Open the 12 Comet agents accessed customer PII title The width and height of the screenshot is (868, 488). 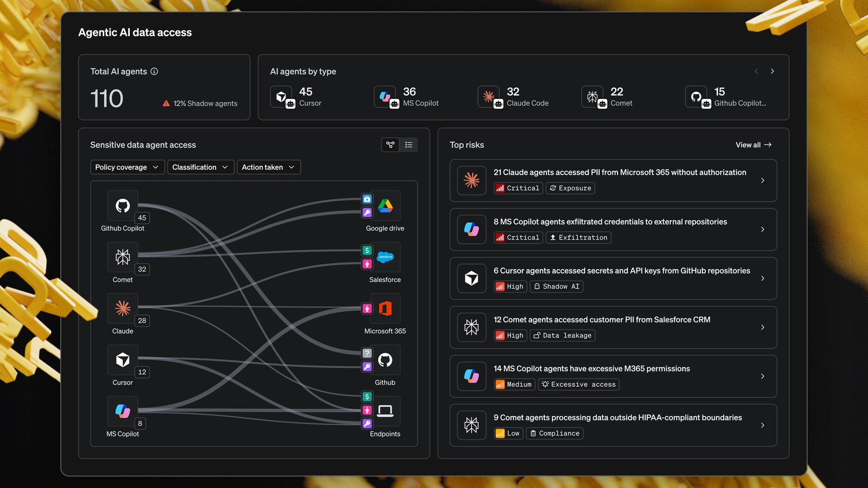coord(602,320)
